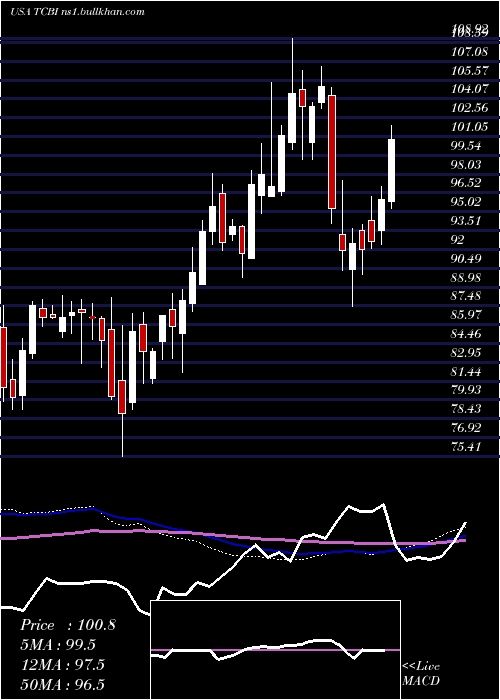The width and height of the screenshot is (500, 700).
Task: Click the 88.98 price axis label
Action: point(467,278)
